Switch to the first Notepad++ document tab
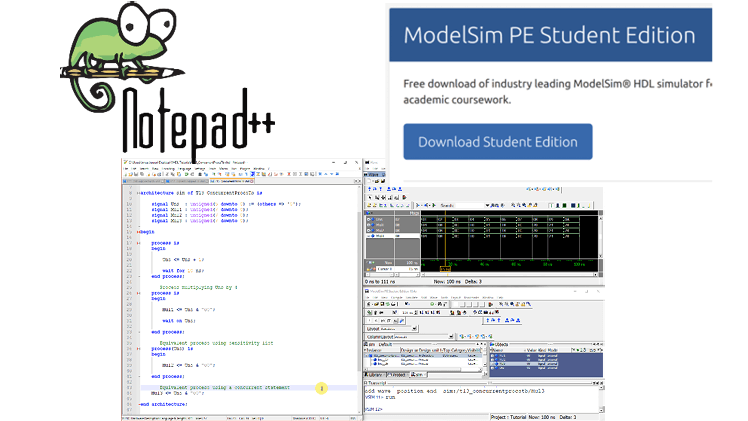The image size is (748, 421). pos(143,181)
